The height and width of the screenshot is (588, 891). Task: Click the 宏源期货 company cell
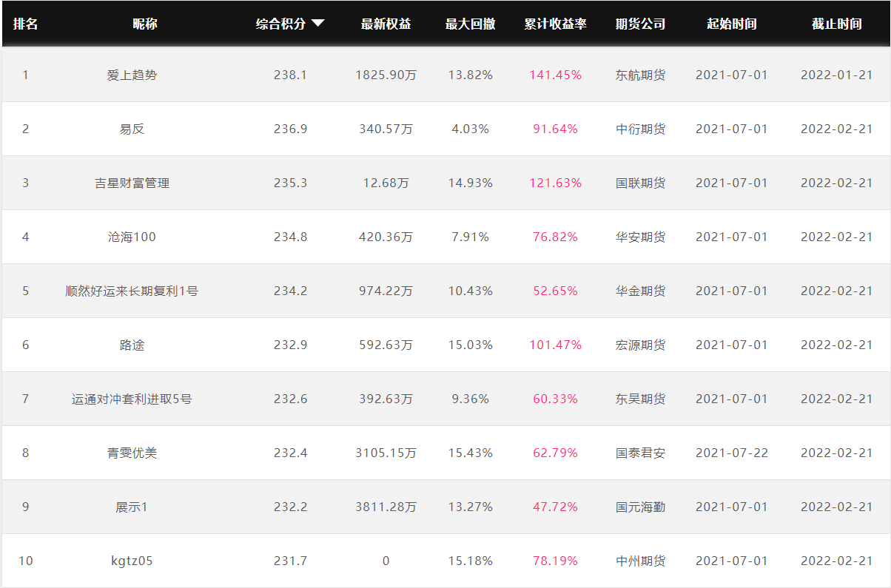pos(641,345)
